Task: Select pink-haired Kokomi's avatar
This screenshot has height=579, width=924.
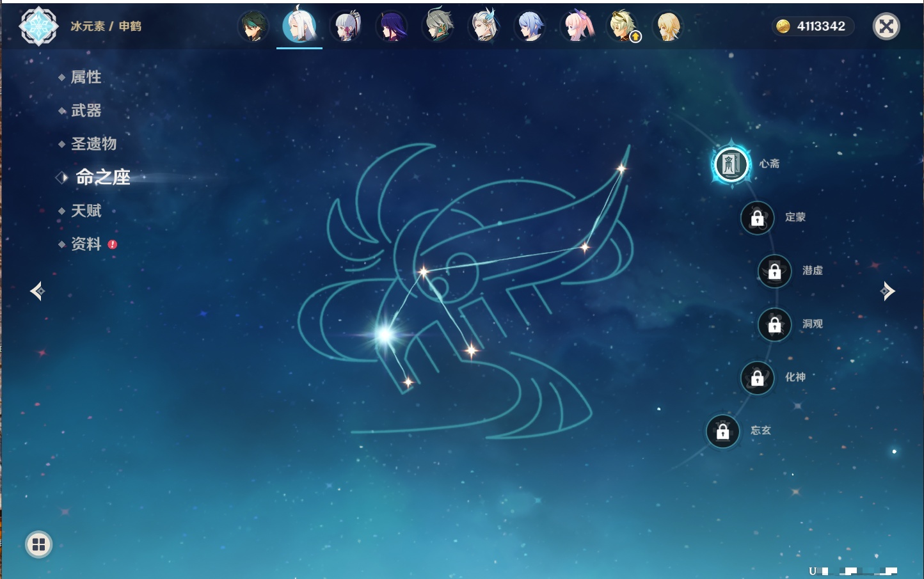Action: [x=577, y=27]
